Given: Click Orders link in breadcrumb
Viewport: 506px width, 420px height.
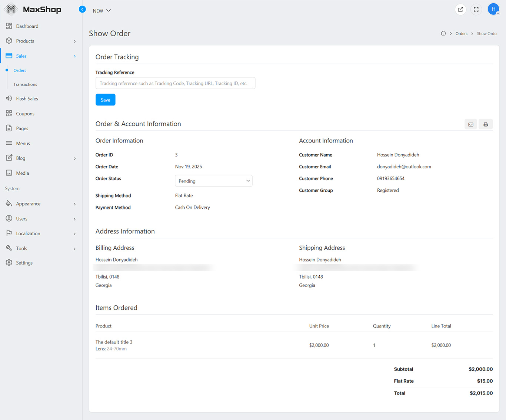Looking at the screenshot, I should (461, 34).
